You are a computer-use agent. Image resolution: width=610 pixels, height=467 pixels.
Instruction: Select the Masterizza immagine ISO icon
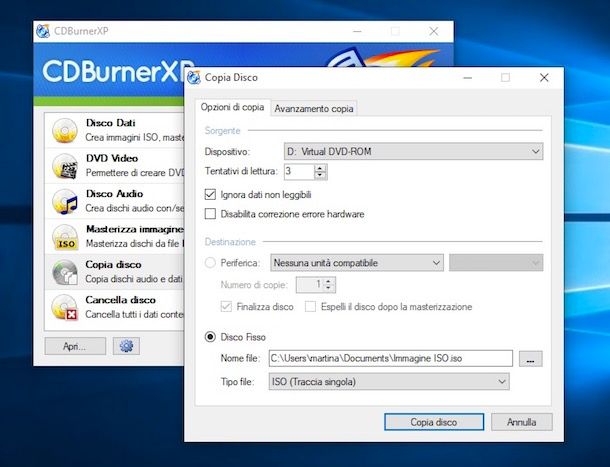coord(65,237)
